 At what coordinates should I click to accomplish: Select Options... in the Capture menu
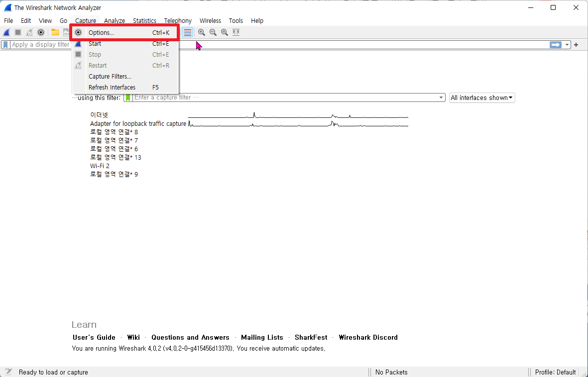(x=125, y=33)
